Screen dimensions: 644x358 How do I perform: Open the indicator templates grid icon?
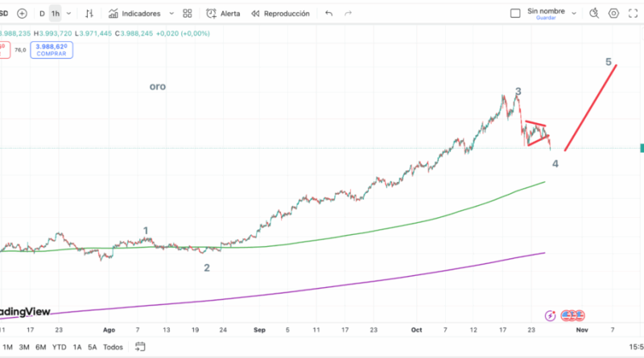click(188, 14)
